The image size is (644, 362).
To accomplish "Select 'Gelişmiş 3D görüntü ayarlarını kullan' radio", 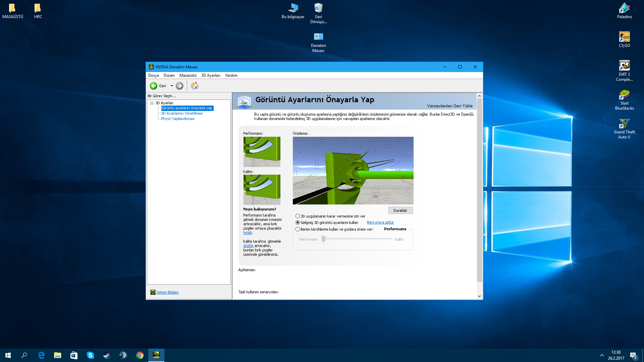I will [x=298, y=223].
